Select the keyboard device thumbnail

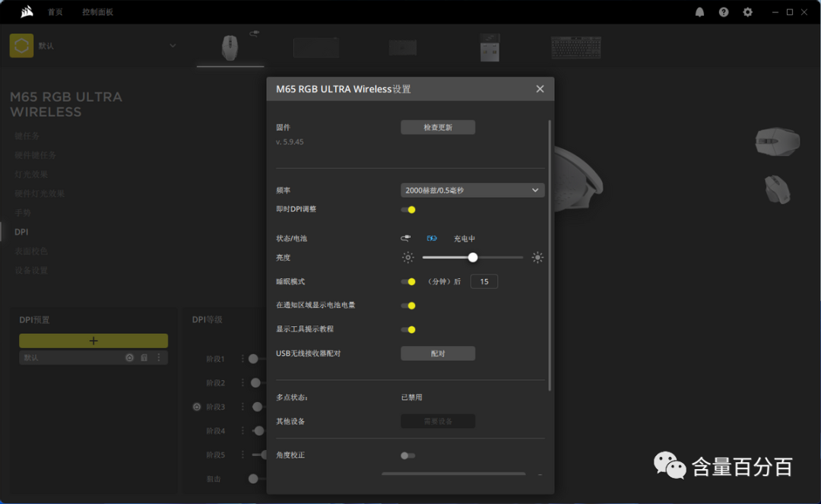tap(576, 47)
